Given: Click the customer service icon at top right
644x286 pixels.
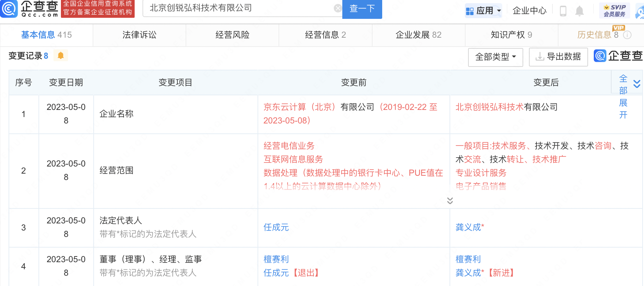Looking at the screenshot, I should pyautogui.click(x=640, y=11).
